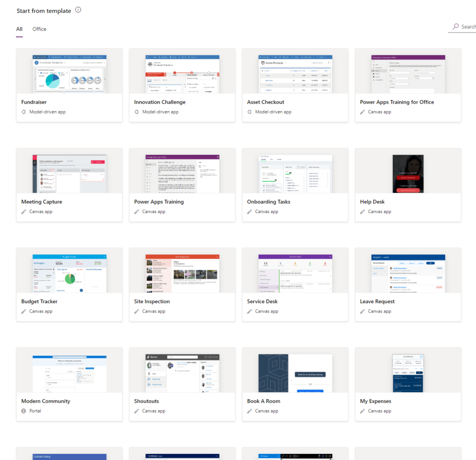Click the search magnifier icon
476x460 pixels.
456,27
